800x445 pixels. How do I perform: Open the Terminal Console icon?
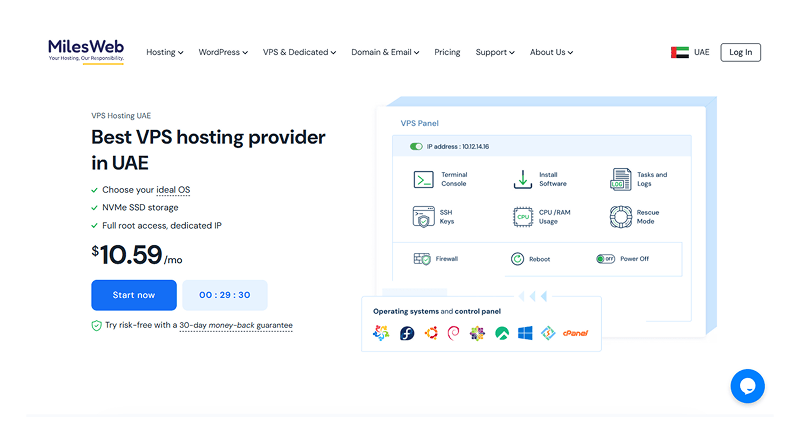tap(423, 180)
